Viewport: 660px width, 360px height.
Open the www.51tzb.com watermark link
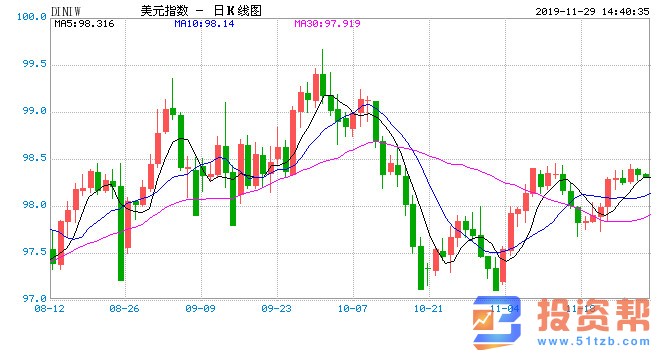click(x=593, y=341)
